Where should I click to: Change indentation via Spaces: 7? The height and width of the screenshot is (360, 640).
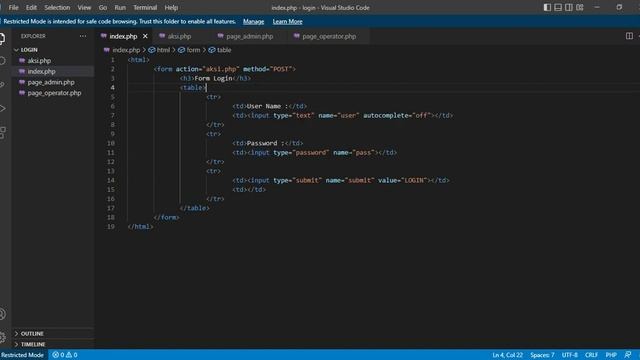pyautogui.click(x=542, y=355)
